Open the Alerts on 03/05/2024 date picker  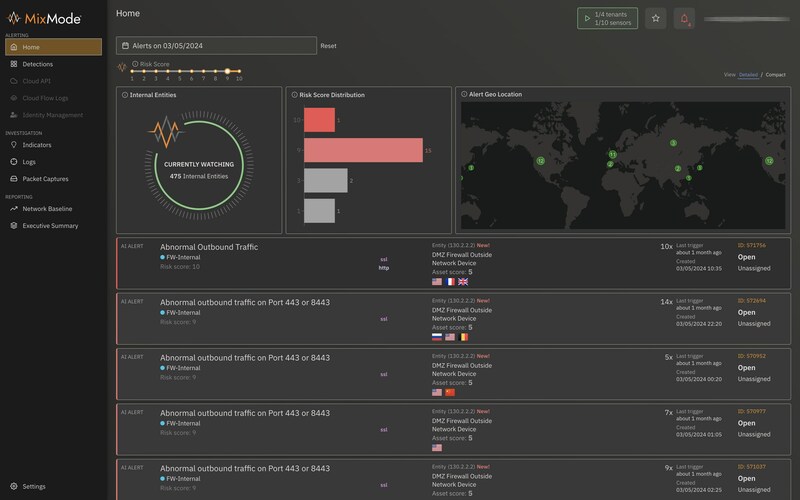[x=216, y=45]
